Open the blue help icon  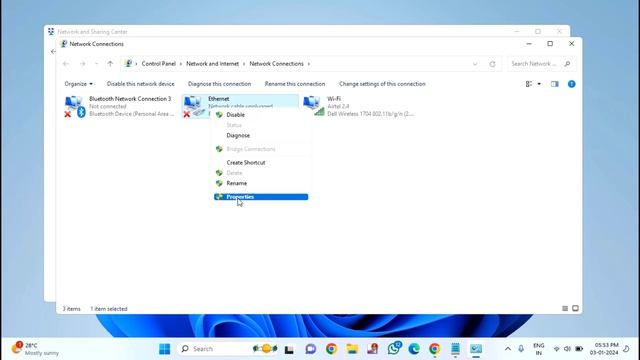coord(571,84)
